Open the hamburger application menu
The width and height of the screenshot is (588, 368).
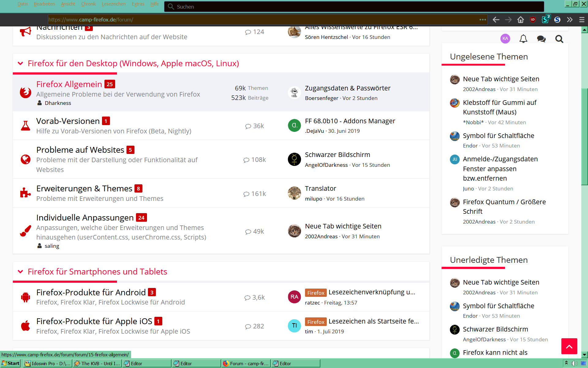pyautogui.click(x=582, y=20)
